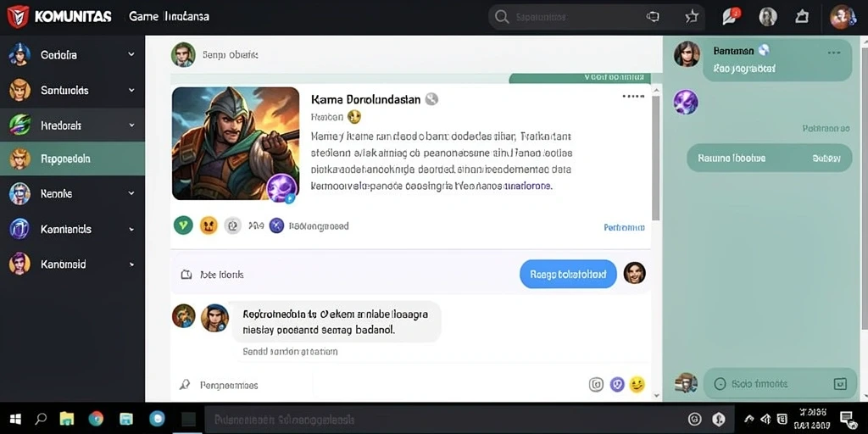Click the blue 'Perfronmm' link on the post
868x434 pixels.
[624, 227]
